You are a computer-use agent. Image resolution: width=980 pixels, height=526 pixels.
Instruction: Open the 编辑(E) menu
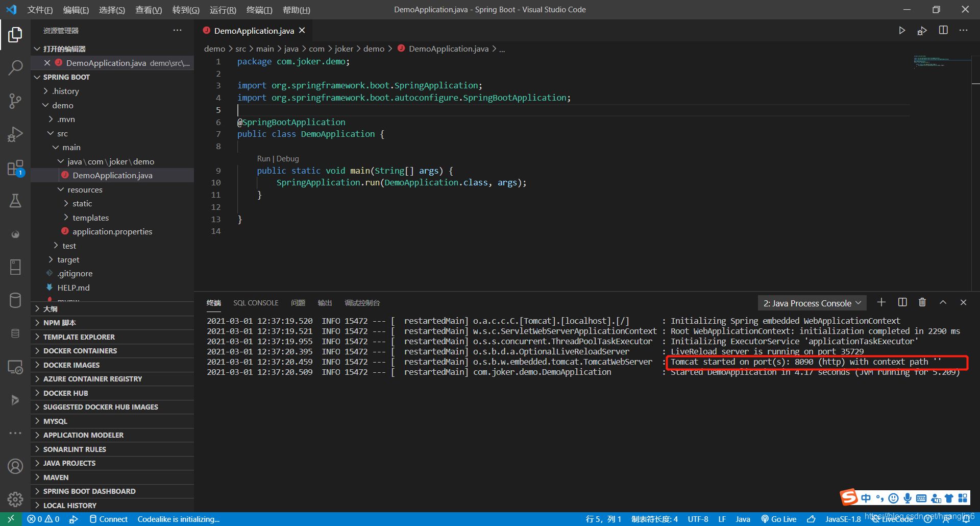[76, 10]
